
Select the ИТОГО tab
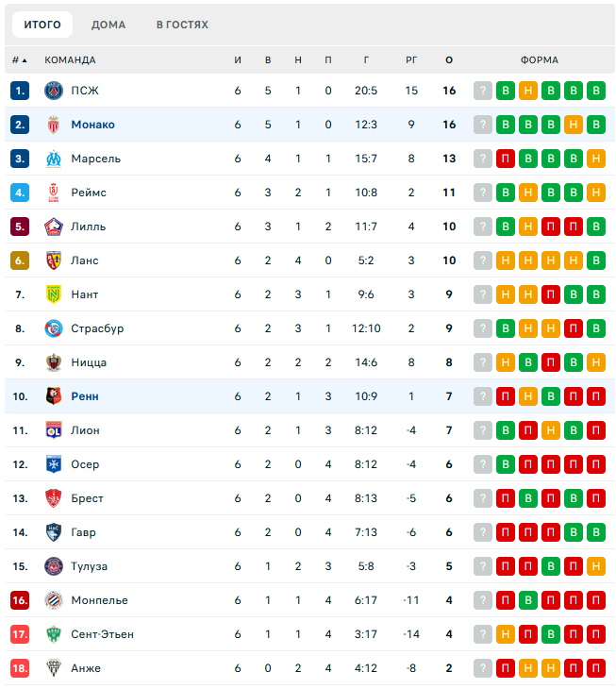click(42, 25)
